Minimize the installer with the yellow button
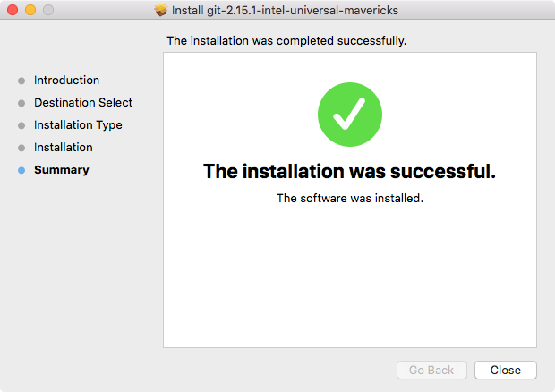This screenshot has width=555, height=392. [x=30, y=10]
